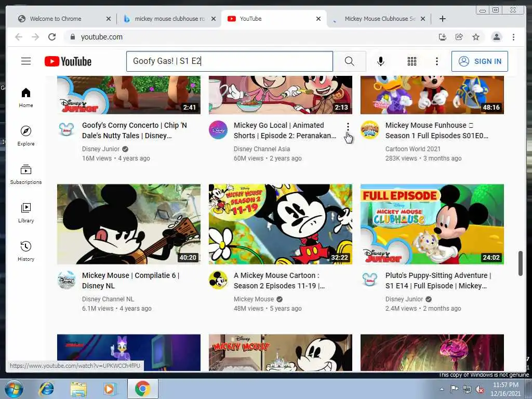Open Windows Media Player from taskbar
532x399 pixels.
[x=110, y=389]
